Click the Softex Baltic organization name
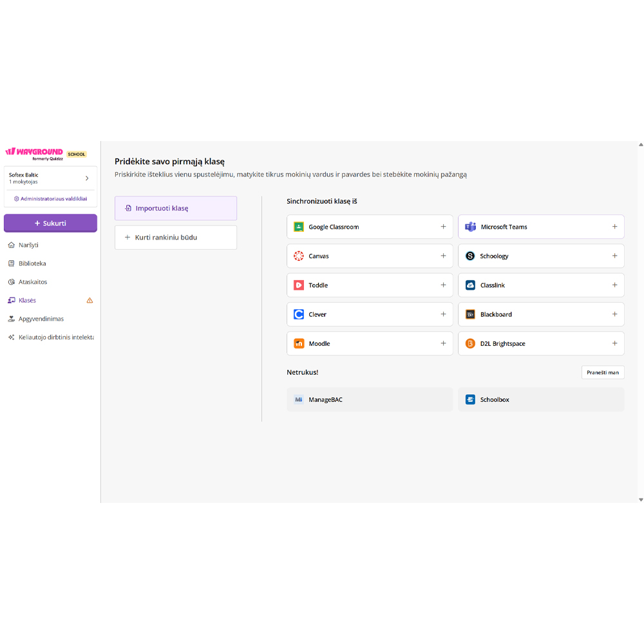The height and width of the screenshot is (644, 644). pyautogui.click(x=23, y=175)
